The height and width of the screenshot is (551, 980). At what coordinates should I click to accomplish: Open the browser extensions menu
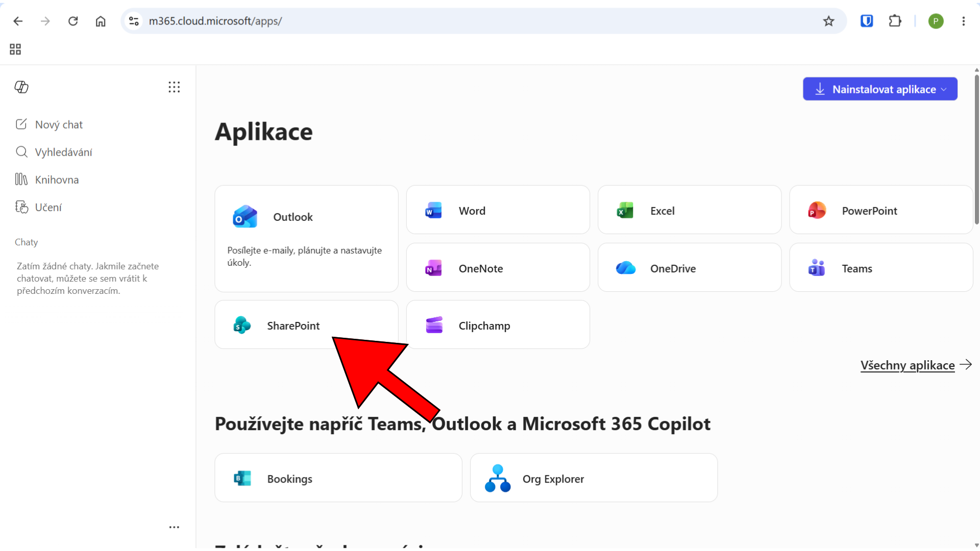895,21
